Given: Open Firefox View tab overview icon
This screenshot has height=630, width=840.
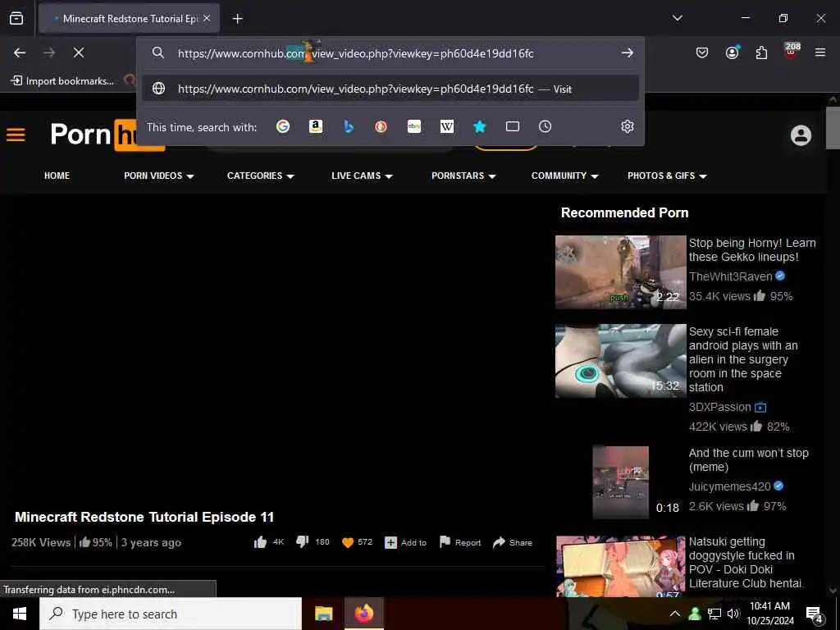Looking at the screenshot, I should coord(16,18).
